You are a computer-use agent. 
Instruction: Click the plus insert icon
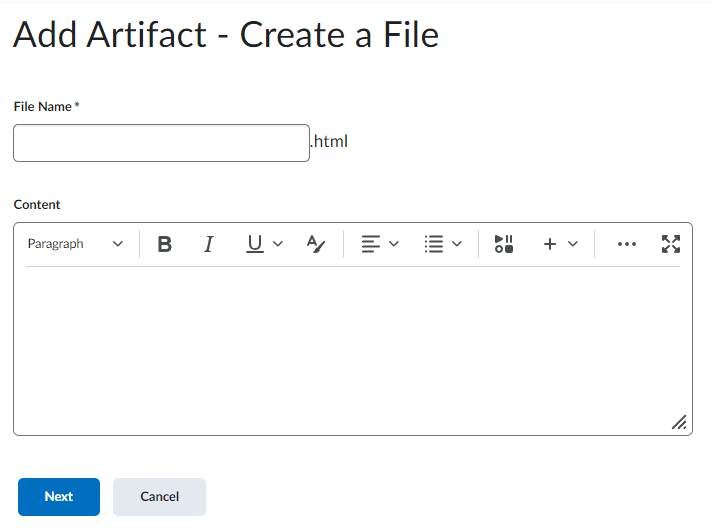click(x=549, y=244)
